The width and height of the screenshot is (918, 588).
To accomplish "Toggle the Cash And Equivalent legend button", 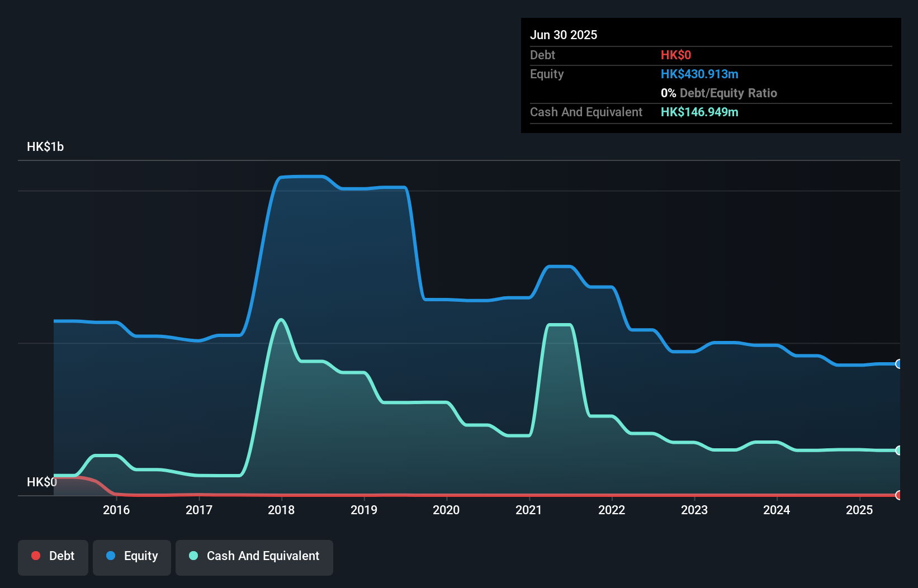I will pos(254,557).
